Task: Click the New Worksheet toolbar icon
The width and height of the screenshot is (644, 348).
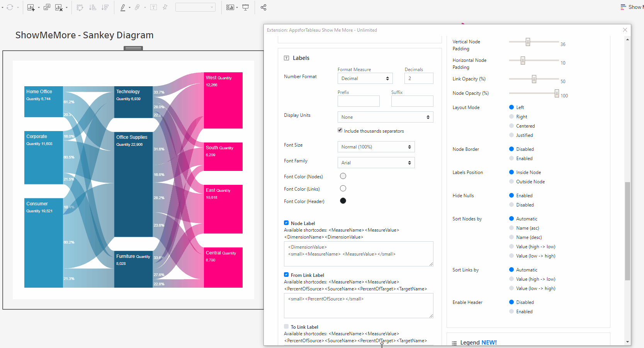Action: pos(31,7)
